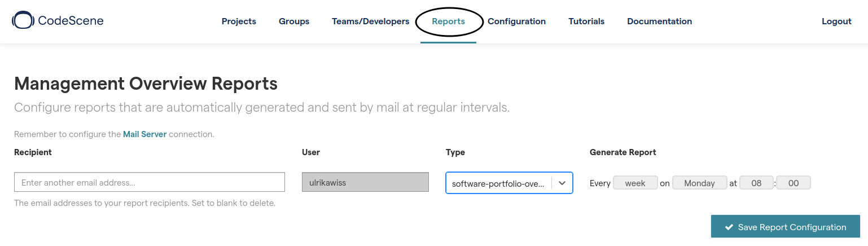Image resolution: width=868 pixels, height=246 pixels.
Task: Change the Monday day selector
Action: pos(699,183)
